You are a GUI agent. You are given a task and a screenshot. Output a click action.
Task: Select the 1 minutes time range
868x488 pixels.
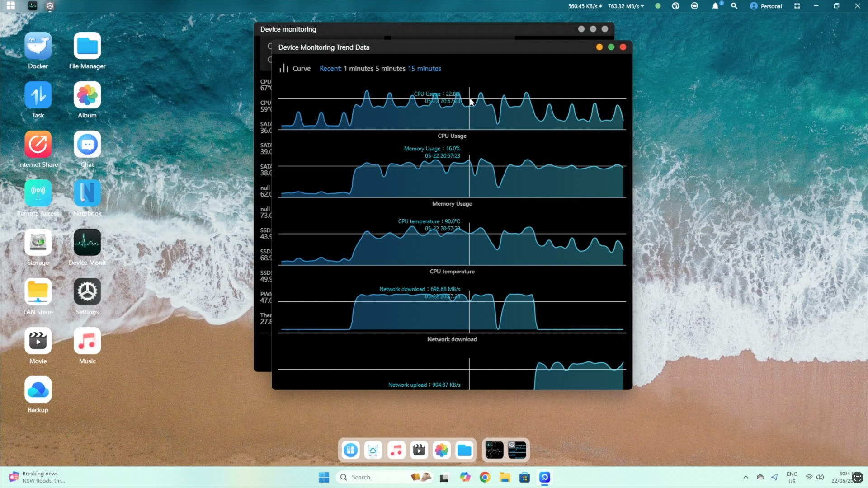[x=358, y=69]
